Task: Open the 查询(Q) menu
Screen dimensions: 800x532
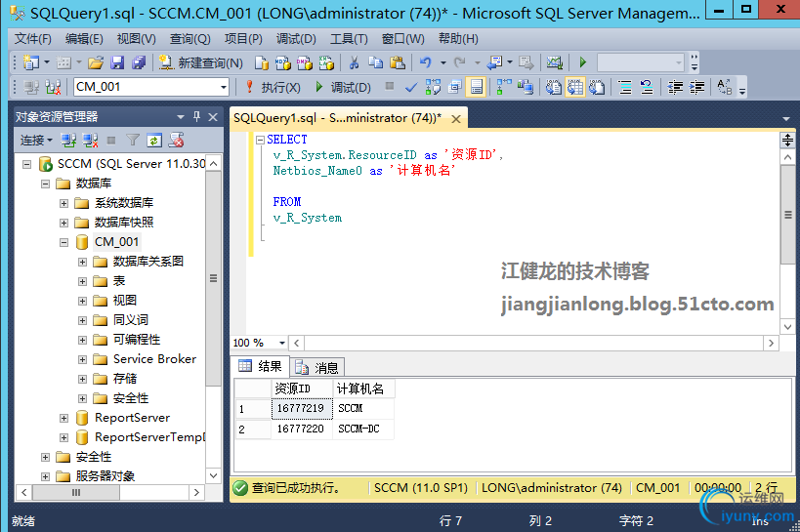Action: (x=189, y=39)
